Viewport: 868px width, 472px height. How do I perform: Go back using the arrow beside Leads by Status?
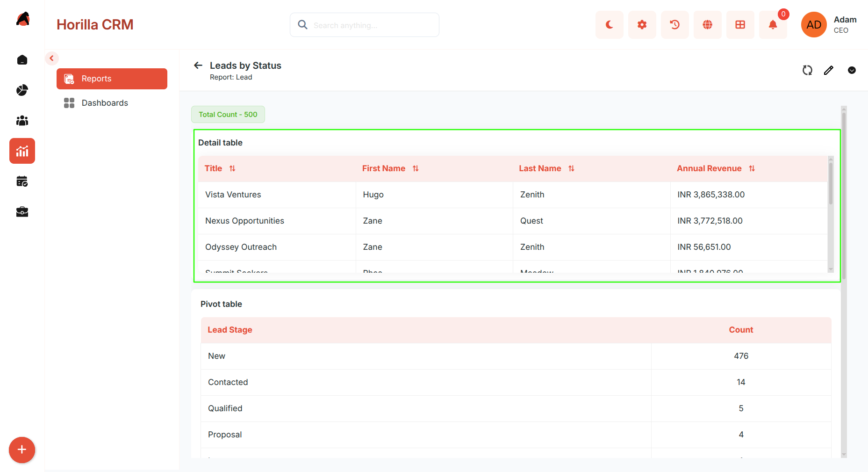[198, 65]
